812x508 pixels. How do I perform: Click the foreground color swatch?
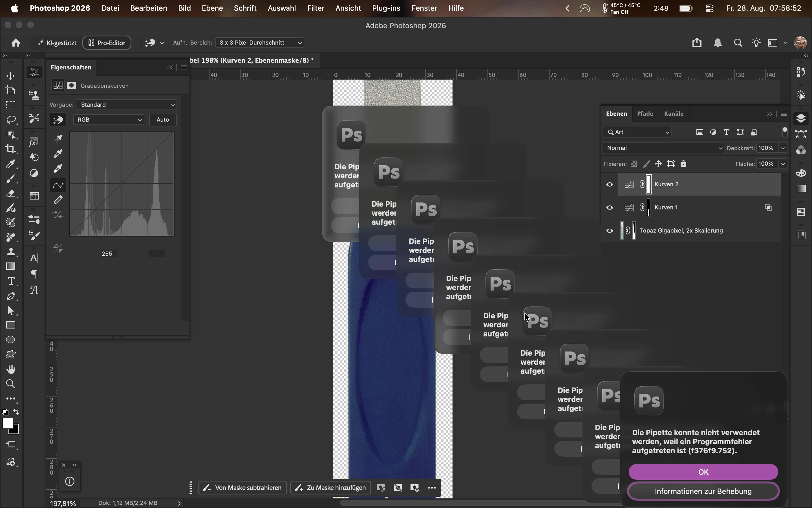tap(7, 423)
